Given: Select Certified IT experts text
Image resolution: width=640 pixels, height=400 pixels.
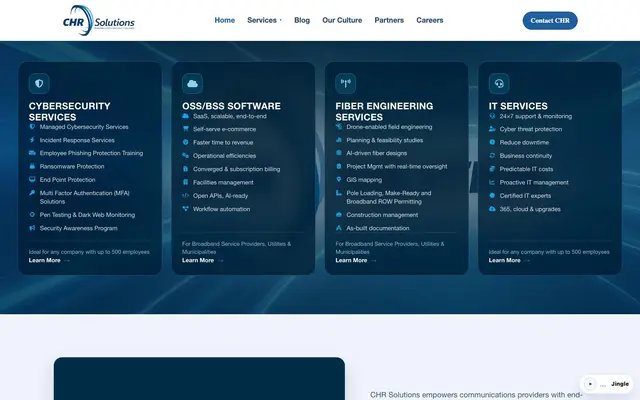Looking at the screenshot, I should click(525, 196).
